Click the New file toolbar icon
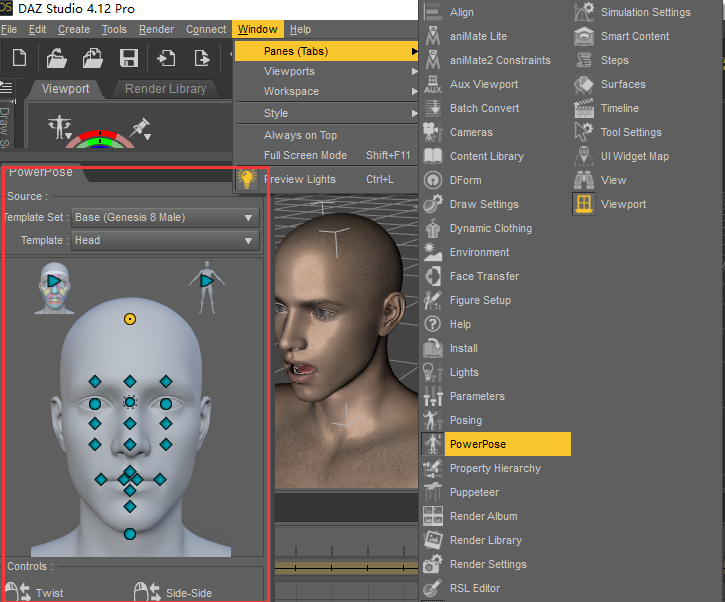 point(19,58)
